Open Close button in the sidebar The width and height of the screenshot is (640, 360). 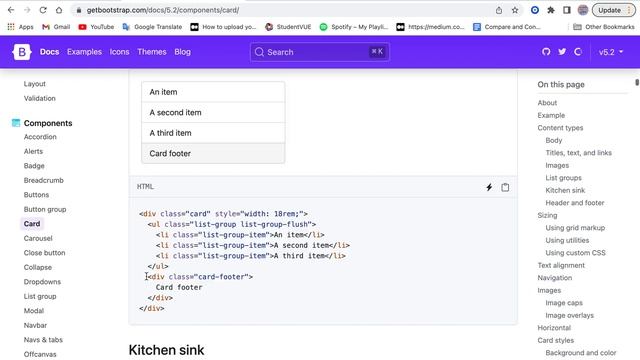[x=44, y=253]
